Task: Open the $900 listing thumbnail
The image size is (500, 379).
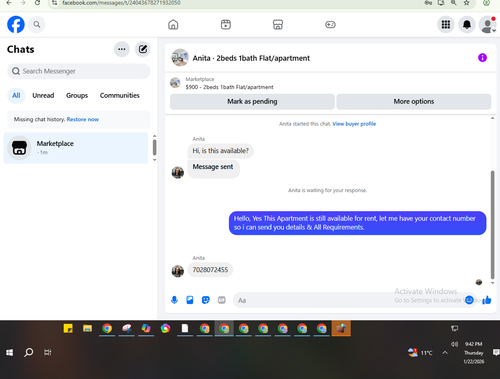Action: (175, 83)
